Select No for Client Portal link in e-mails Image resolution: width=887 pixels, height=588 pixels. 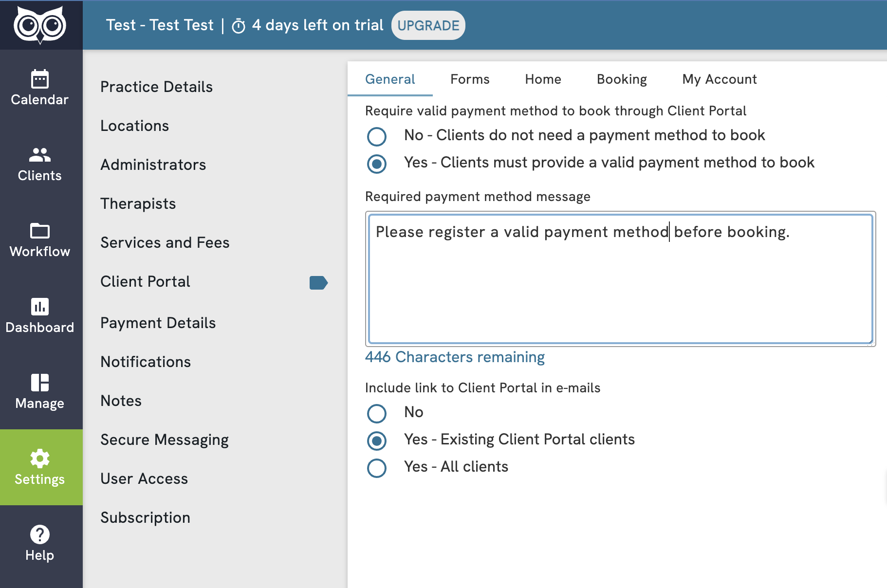pos(377,413)
